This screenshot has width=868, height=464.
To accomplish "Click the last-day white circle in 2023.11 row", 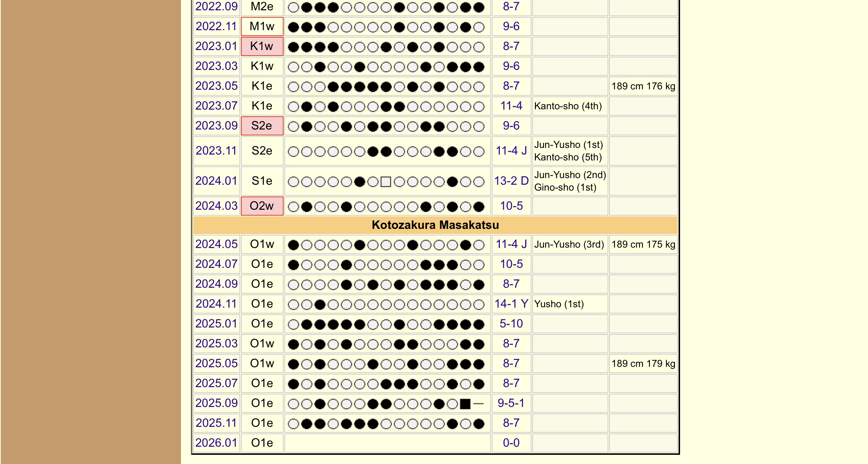I will click(479, 152).
